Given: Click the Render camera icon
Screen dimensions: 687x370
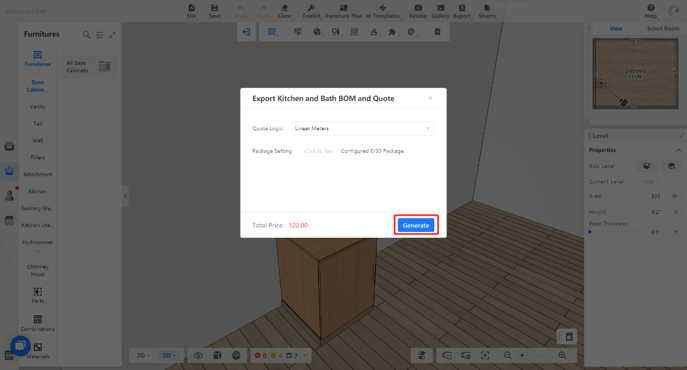Looking at the screenshot, I should click(x=418, y=8).
